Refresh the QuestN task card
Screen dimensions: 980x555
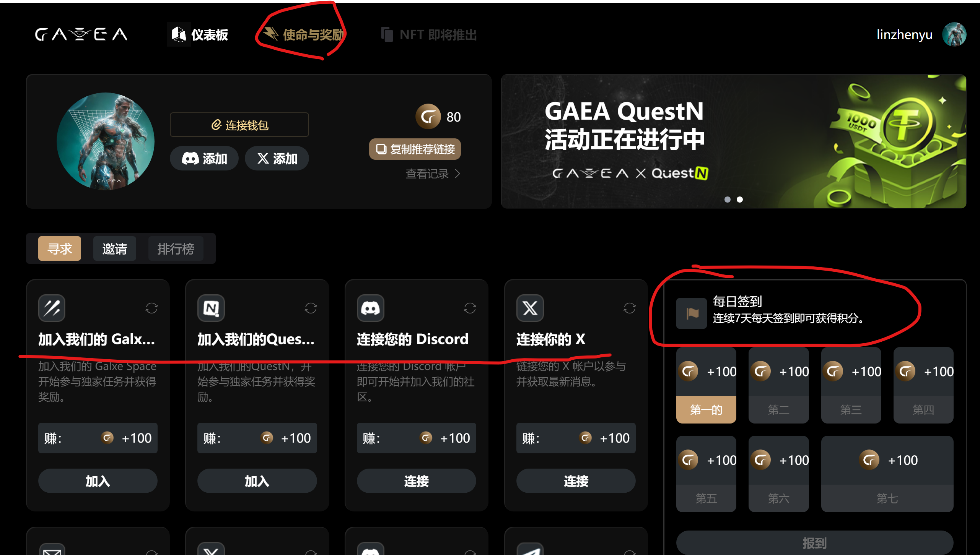click(x=311, y=308)
